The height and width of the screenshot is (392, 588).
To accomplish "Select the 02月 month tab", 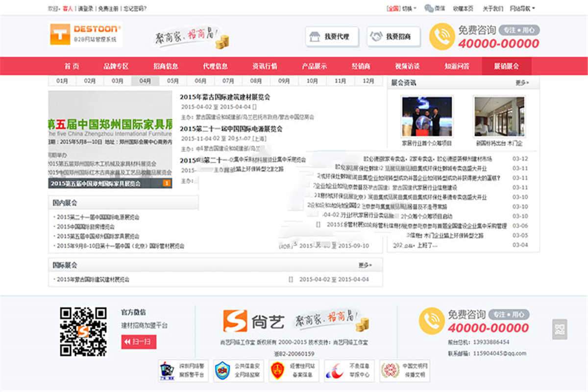I will tap(90, 81).
